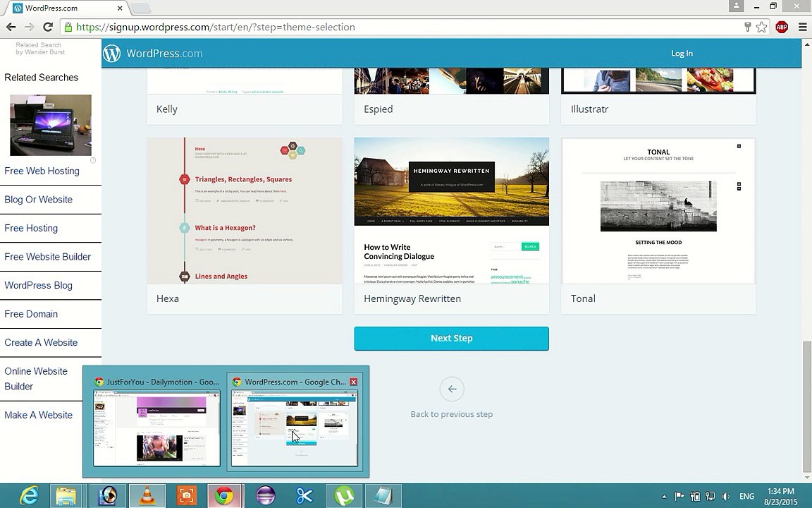Click the WordPress.com logo

coord(153,54)
